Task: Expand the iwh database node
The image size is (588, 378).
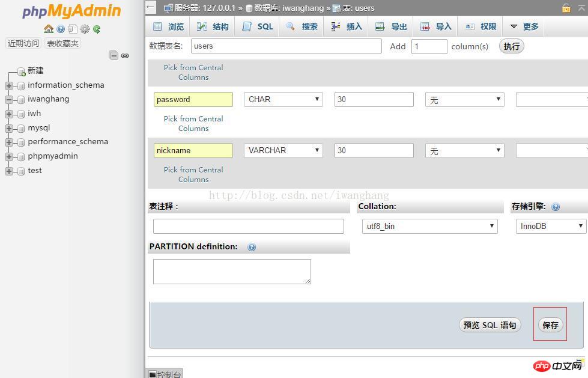Action: point(9,114)
